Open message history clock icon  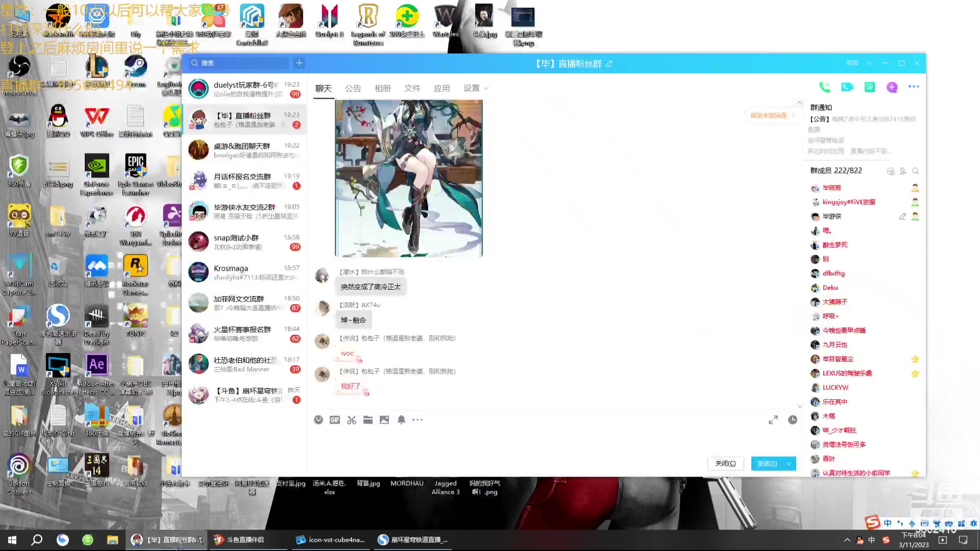point(792,420)
